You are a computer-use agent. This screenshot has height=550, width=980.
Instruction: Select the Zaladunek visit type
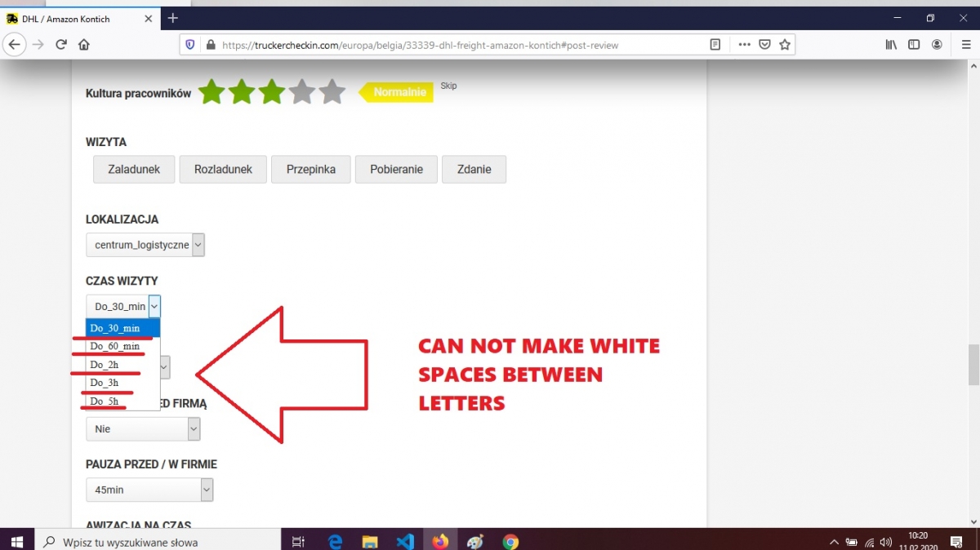click(134, 170)
